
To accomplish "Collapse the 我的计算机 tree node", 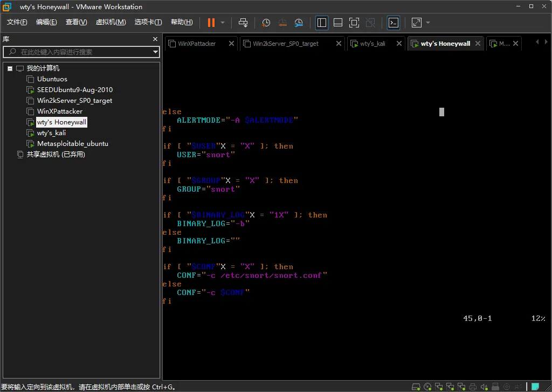I will [x=10, y=68].
